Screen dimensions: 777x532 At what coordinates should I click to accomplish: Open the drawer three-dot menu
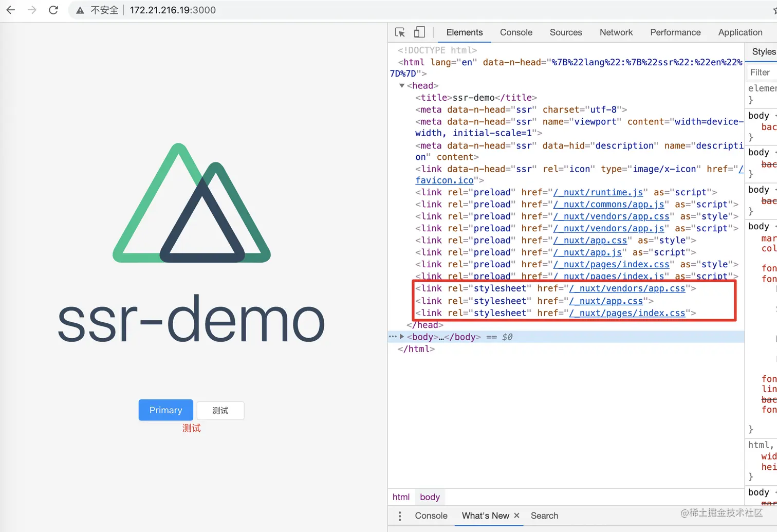(x=400, y=516)
